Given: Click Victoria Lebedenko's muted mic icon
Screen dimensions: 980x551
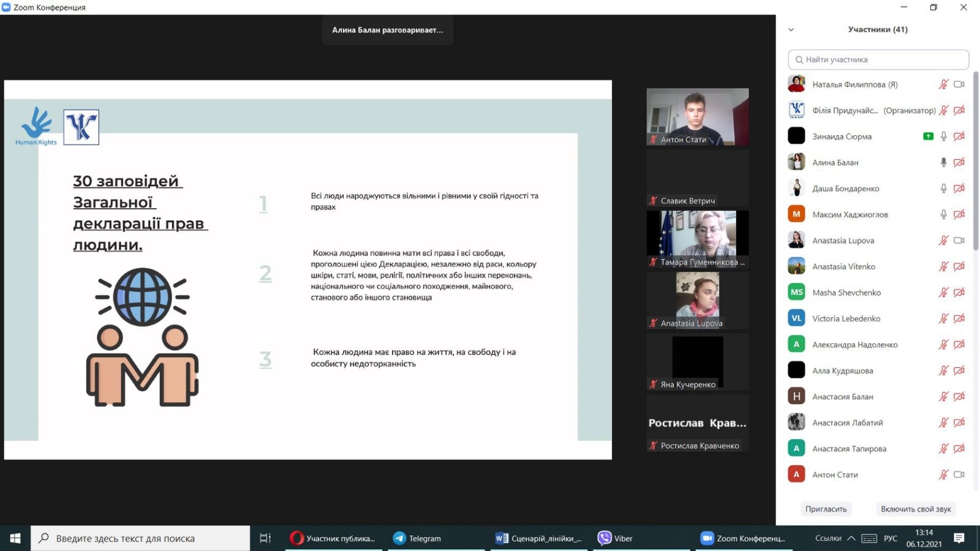Looking at the screenshot, I should (x=944, y=318).
